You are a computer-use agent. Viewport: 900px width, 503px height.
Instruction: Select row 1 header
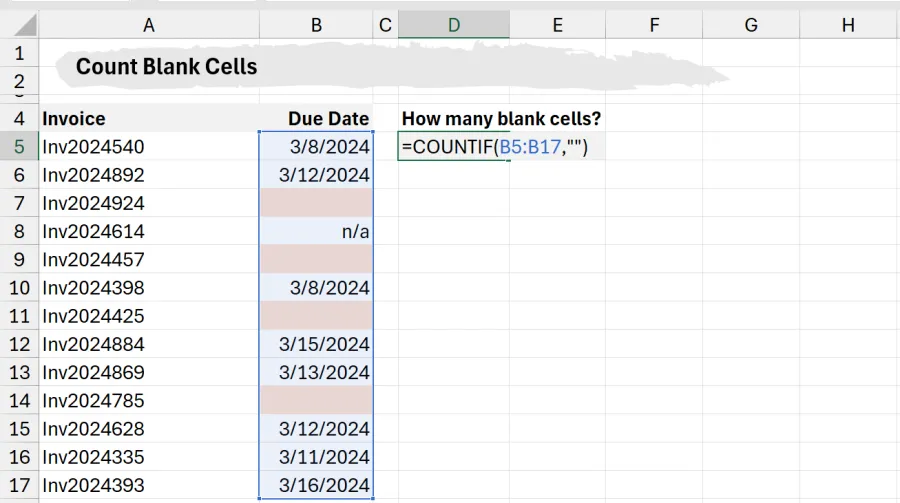20,53
